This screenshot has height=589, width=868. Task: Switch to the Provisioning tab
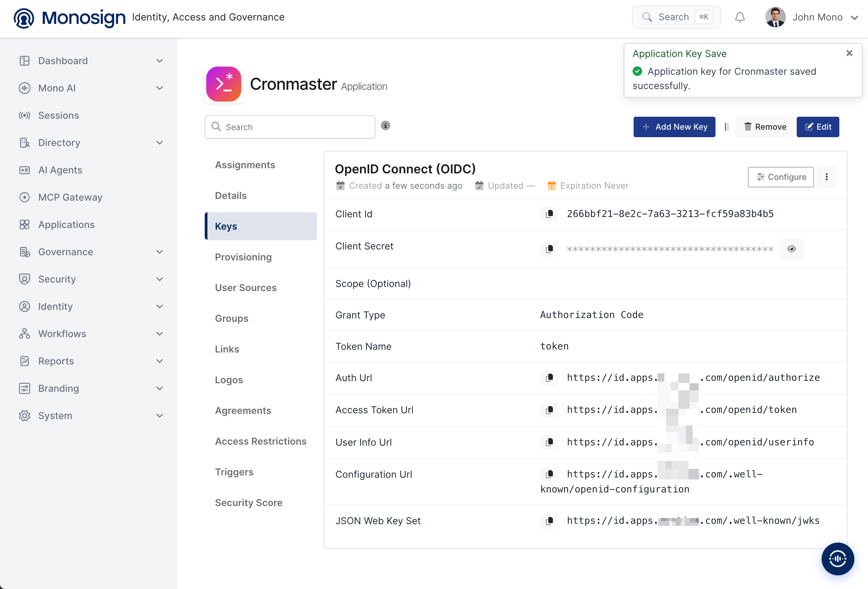coord(243,257)
